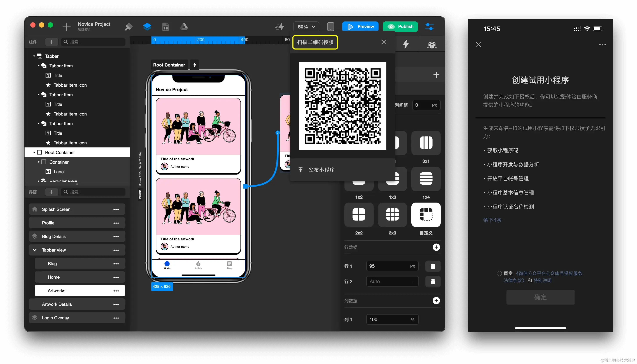Click 发布小程序 publish mini program
Viewport: 637px width, 364px height.
click(321, 170)
